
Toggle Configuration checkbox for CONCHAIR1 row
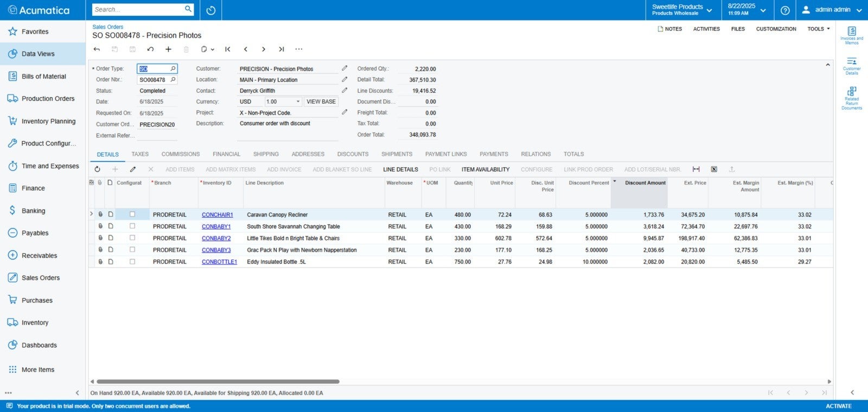point(132,214)
